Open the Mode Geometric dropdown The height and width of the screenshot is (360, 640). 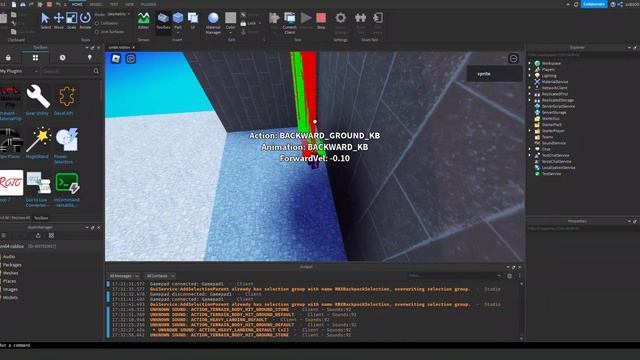point(119,14)
